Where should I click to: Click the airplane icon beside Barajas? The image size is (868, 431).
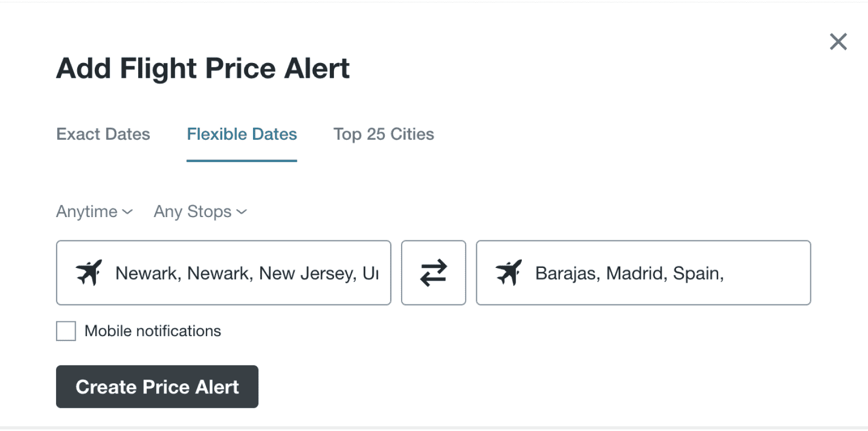[x=509, y=273]
